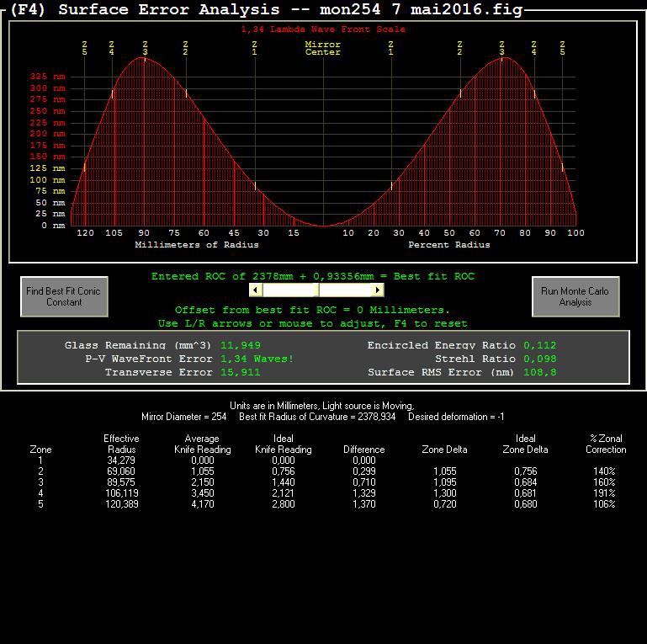Click the Effective Radius column header
Viewport: 647px width, 644px height.
[x=121, y=444]
